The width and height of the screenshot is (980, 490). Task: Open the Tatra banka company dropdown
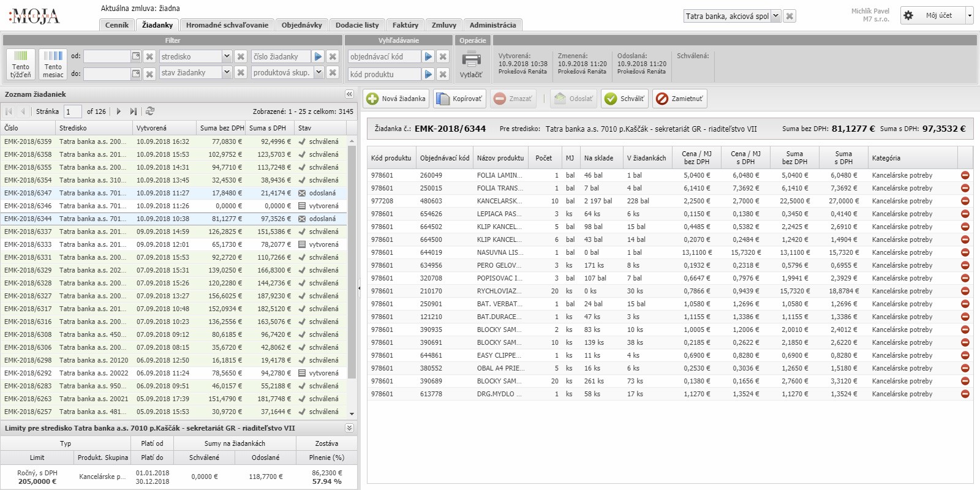[775, 17]
